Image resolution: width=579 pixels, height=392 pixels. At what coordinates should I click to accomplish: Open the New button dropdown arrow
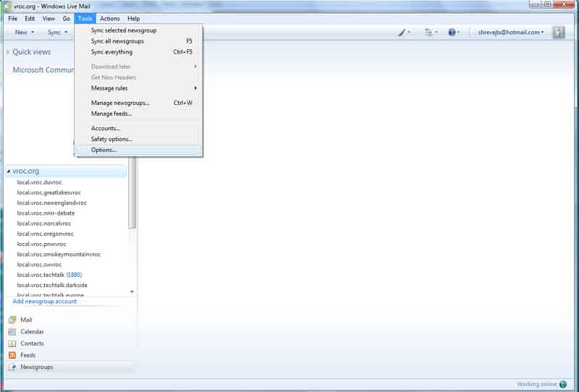(33, 33)
